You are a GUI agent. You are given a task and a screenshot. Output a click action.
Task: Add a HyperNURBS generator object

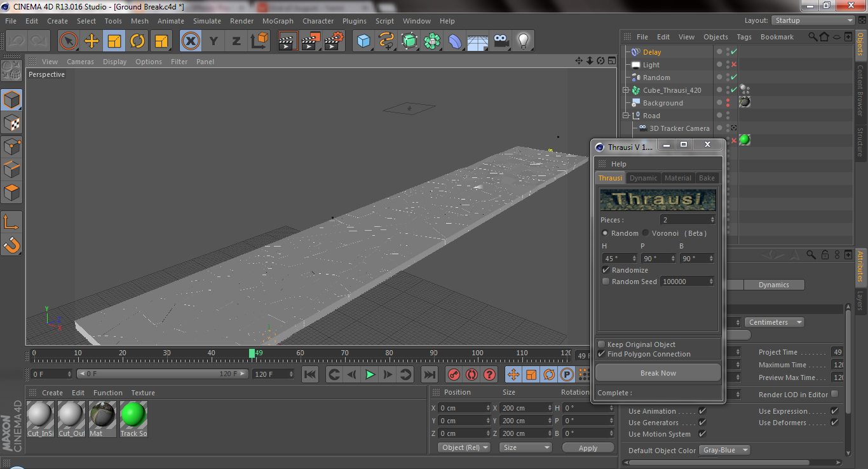pos(409,41)
